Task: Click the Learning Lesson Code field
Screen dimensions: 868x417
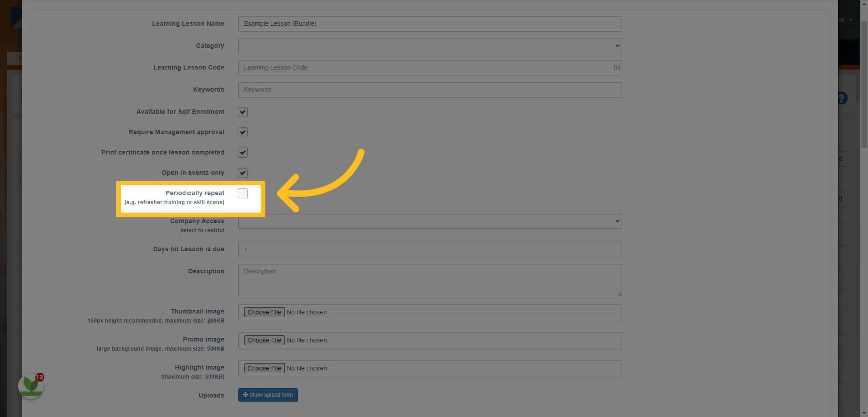Action: pyautogui.click(x=430, y=68)
